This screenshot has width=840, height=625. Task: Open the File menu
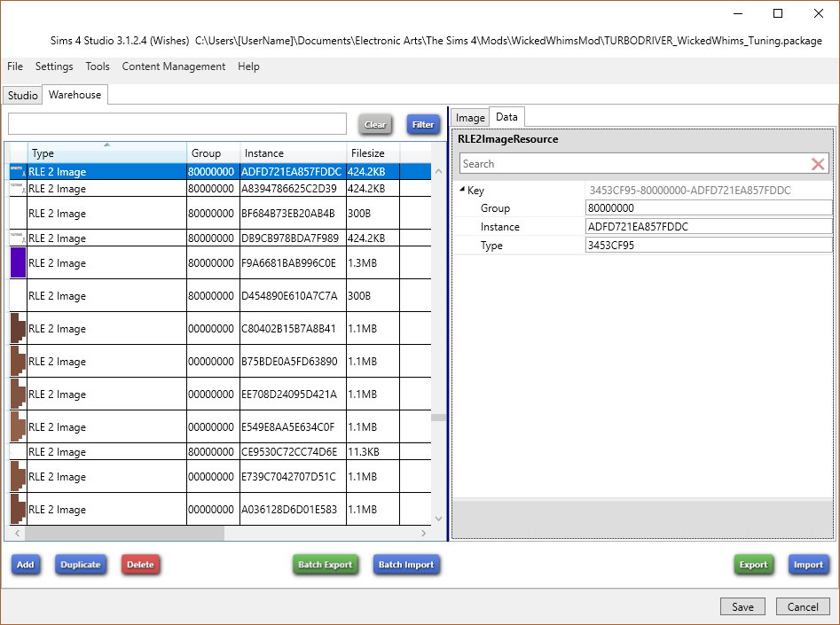(x=15, y=66)
